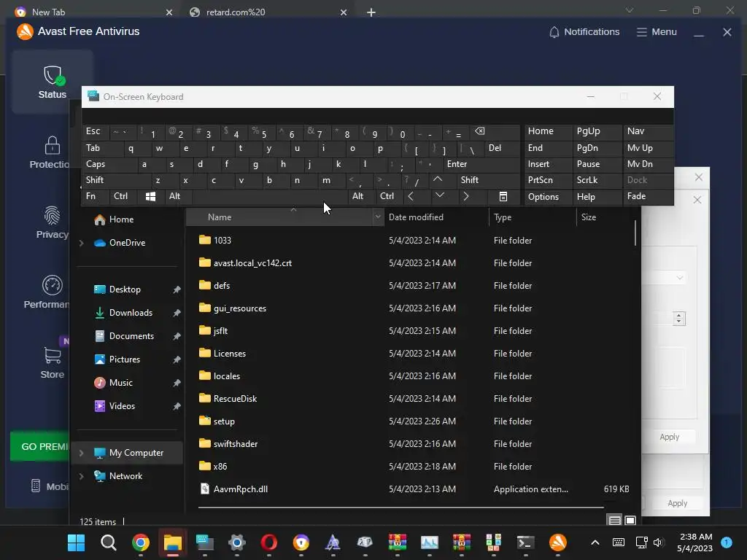Screen dimensions: 747x560
Task: Click the up arrow key on On-Screen Keyboard
Action: [x=438, y=179]
